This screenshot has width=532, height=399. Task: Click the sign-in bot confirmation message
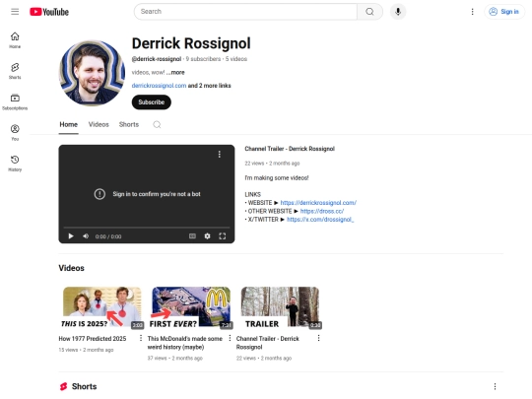157,194
